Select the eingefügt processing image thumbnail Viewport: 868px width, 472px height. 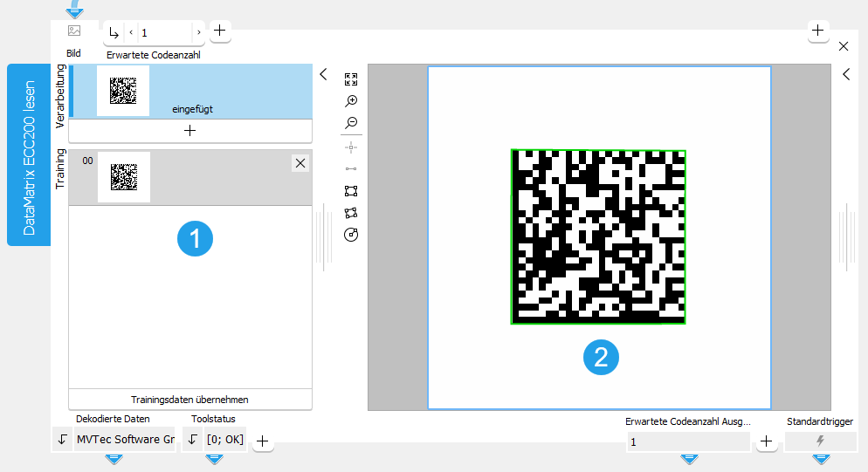pos(123,90)
